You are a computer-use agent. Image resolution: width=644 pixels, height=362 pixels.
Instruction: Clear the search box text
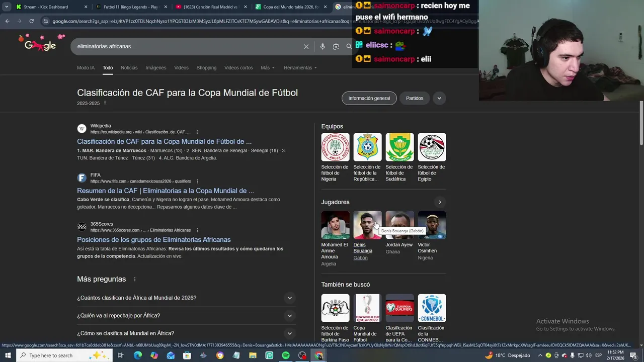pos(306,46)
